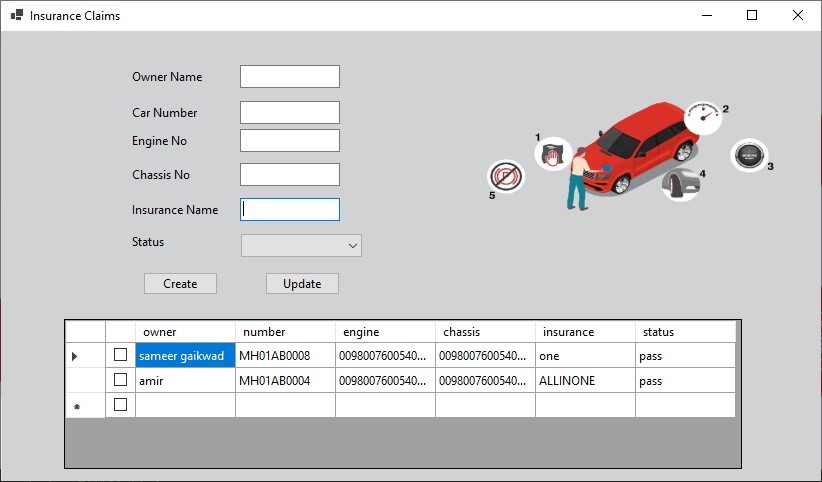Click the current row arrow indicator in grid

(x=75, y=356)
